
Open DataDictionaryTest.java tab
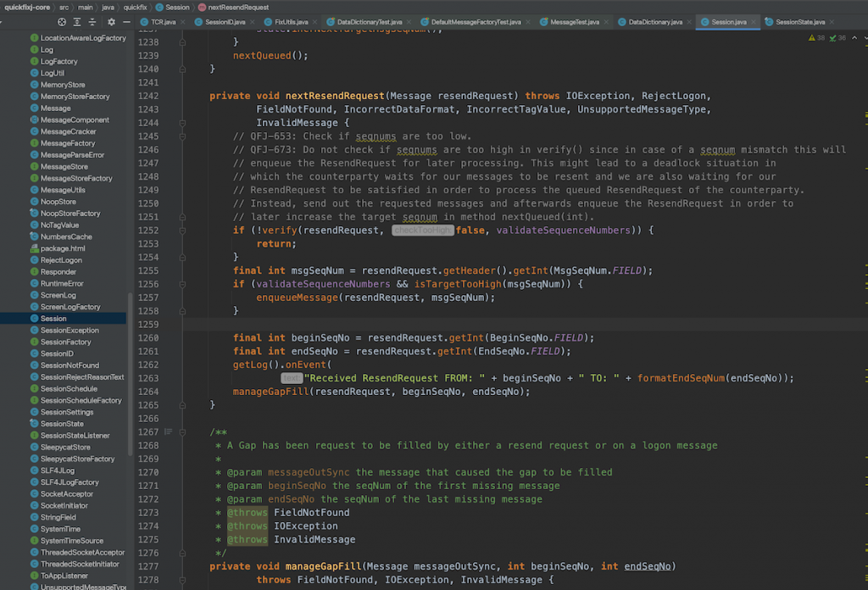pos(370,22)
